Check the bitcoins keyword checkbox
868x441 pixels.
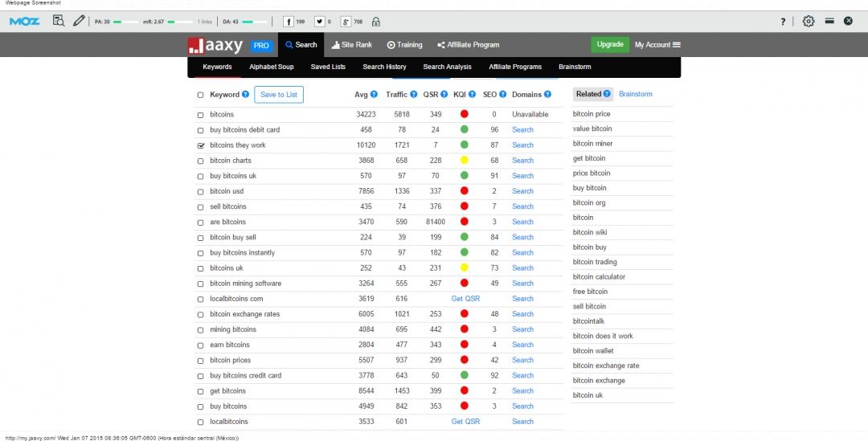click(x=200, y=115)
